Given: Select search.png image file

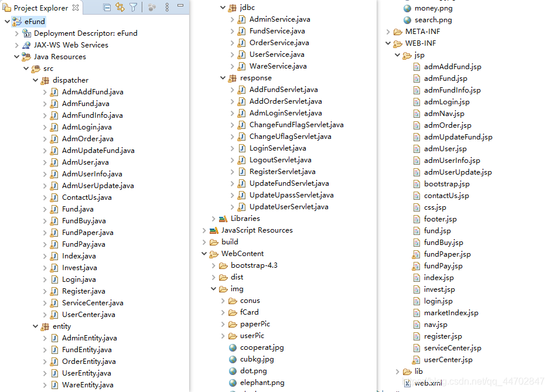Looking at the screenshot, I should pos(433,20).
